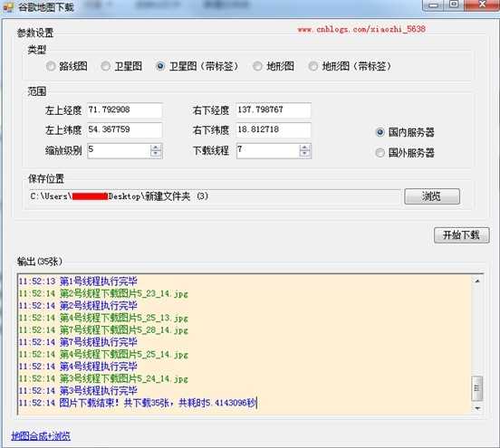Click log line 第2号线程下载图片5_23_14.jpg
Image resolution: width=500 pixels, height=448 pixels.
tap(103, 293)
